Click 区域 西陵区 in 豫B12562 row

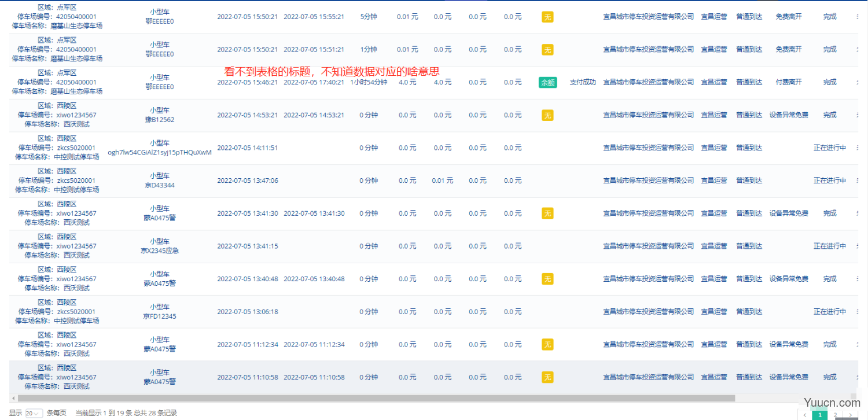(x=57, y=105)
